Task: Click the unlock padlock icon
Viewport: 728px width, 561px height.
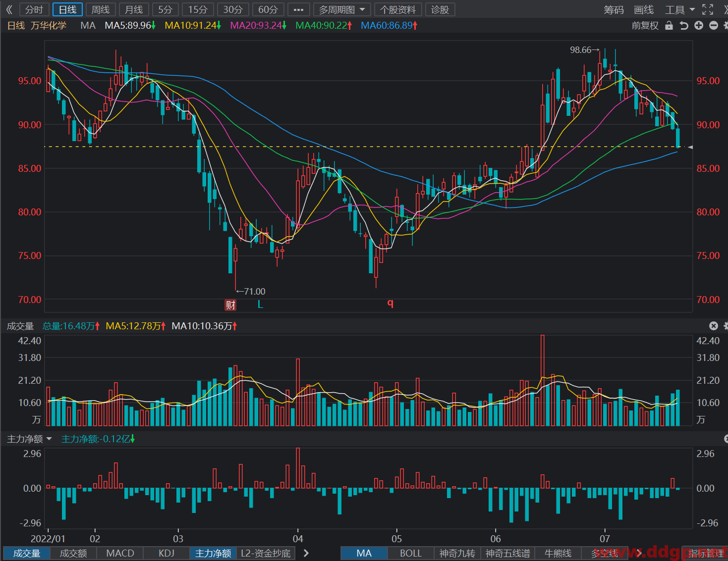Action: point(669,25)
